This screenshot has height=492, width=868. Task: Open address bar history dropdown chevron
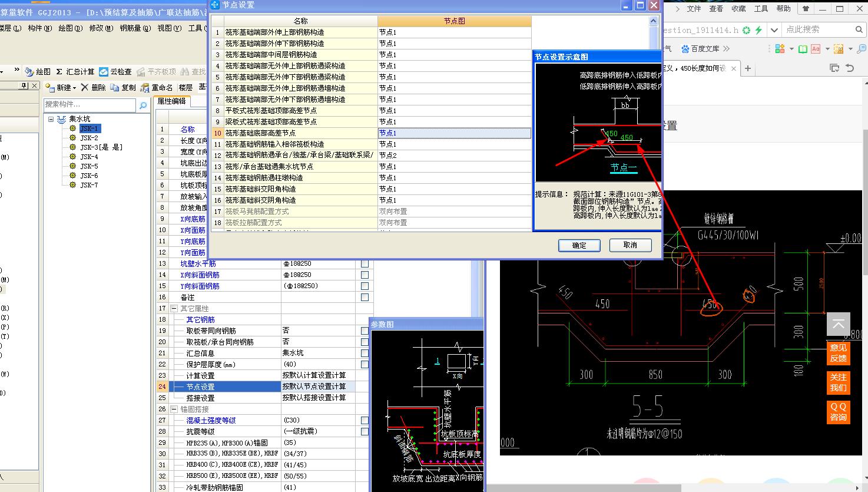(774, 29)
